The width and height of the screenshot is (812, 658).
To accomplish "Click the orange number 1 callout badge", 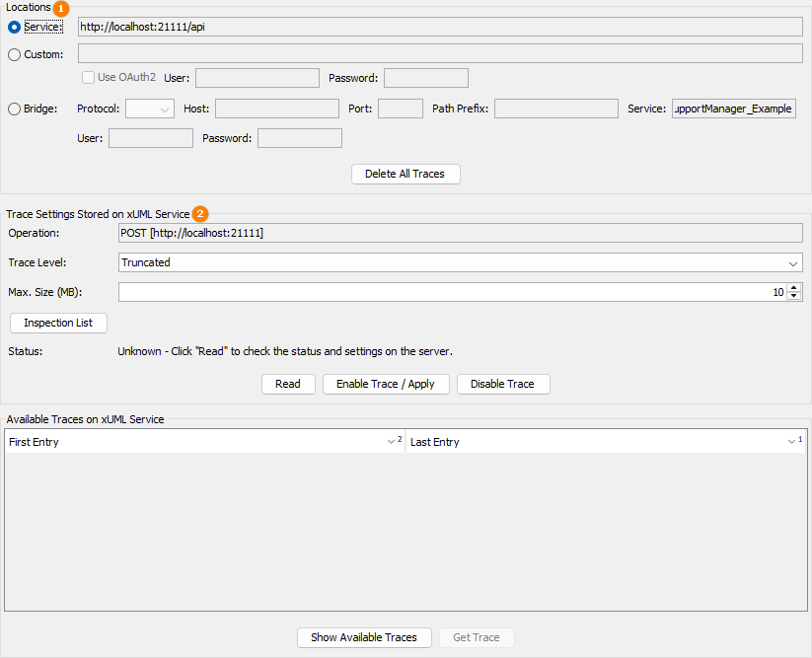I will 61,8.
